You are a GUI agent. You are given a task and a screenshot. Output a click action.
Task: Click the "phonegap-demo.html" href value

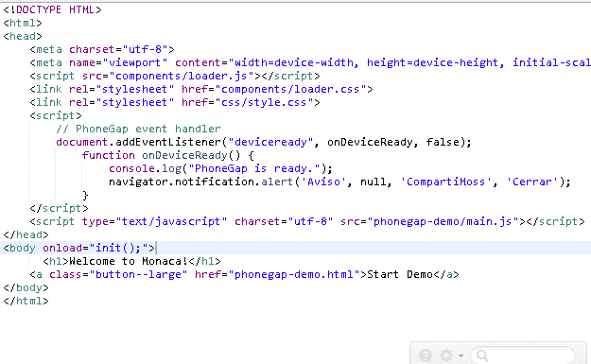[x=294, y=275]
